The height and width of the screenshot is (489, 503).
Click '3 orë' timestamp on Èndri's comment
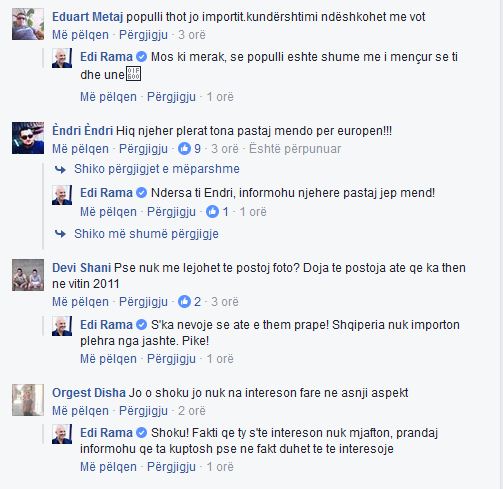coord(225,149)
